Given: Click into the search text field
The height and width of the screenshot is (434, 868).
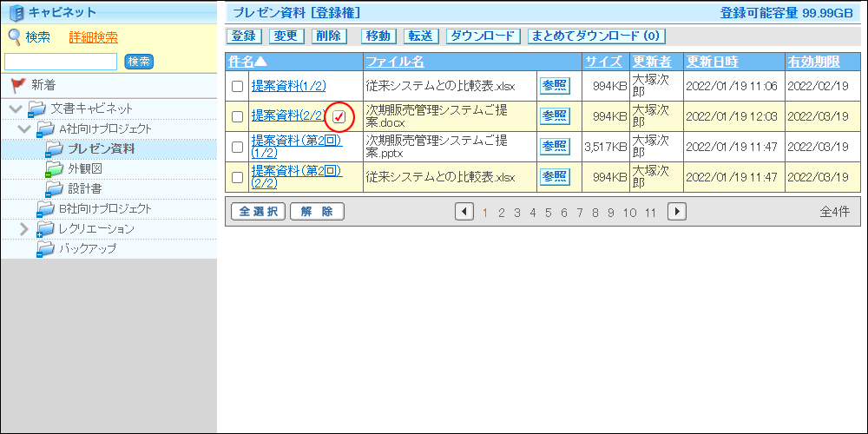Looking at the screenshot, I should (x=61, y=62).
